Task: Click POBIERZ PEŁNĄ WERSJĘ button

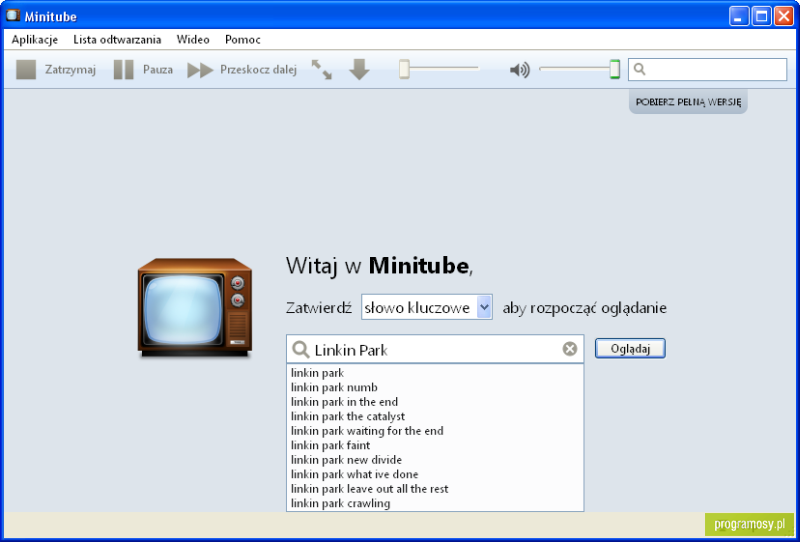Action: [688, 102]
